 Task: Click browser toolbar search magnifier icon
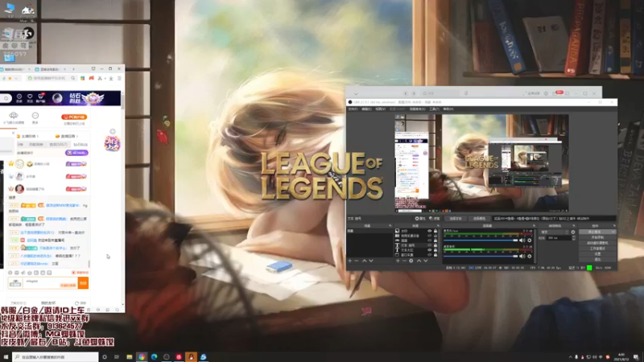coord(73,78)
